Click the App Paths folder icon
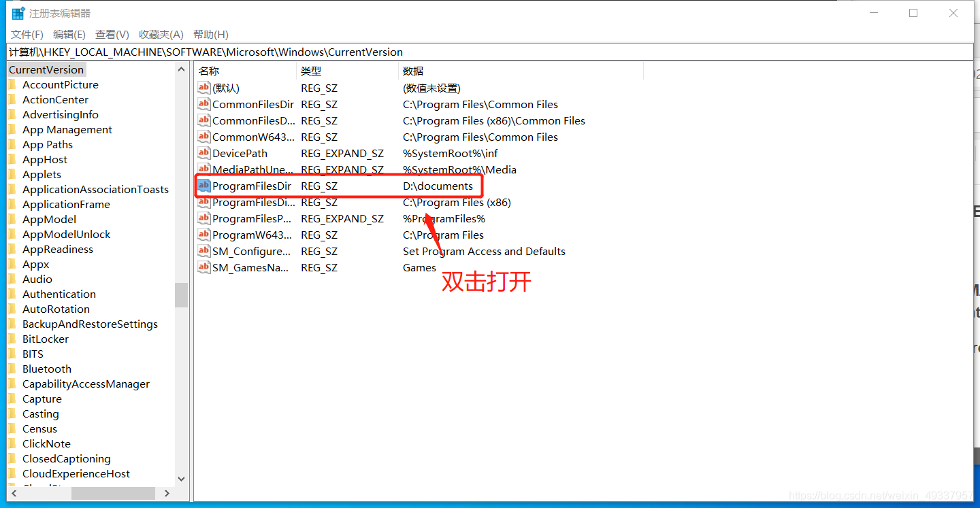The image size is (980, 508). [12, 144]
